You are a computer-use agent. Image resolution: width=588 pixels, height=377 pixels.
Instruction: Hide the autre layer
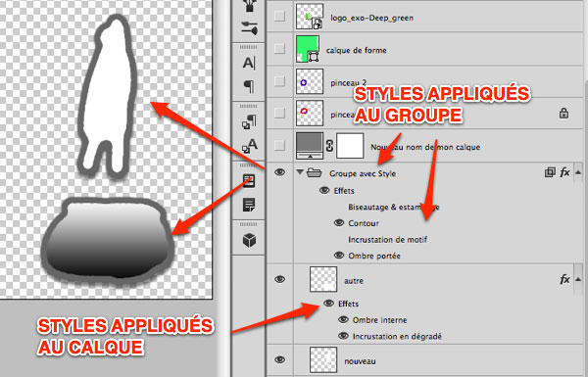point(279,279)
